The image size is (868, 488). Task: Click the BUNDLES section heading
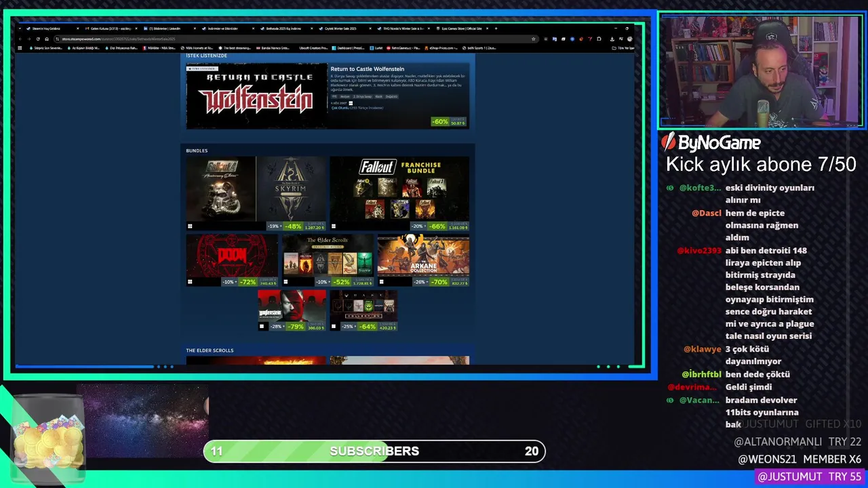pyautogui.click(x=197, y=150)
